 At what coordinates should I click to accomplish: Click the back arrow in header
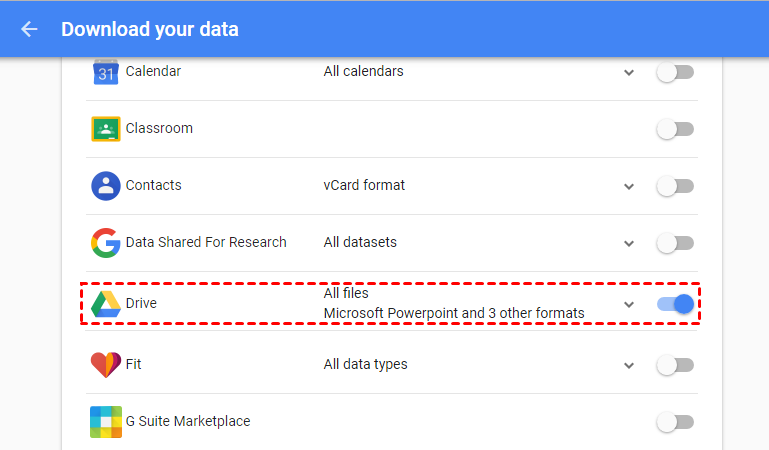click(x=29, y=29)
